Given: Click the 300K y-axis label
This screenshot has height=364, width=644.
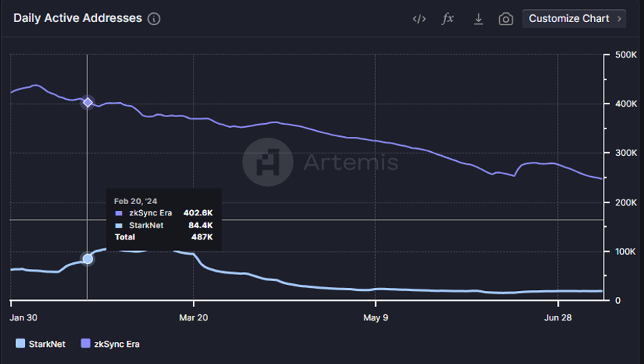Looking at the screenshot, I should coord(626,153).
